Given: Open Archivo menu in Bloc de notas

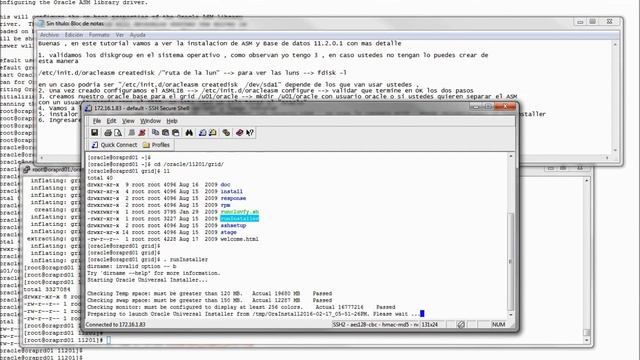Looking at the screenshot, I should tap(49, 35).
